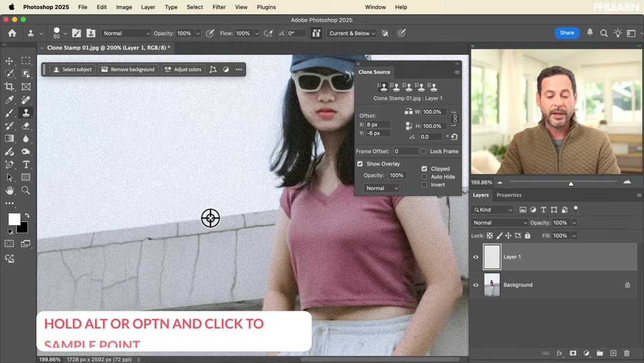Image resolution: width=644 pixels, height=363 pixels.
Task: Reset transform in Clone Source panel
Action: click(x=454, y=137)
